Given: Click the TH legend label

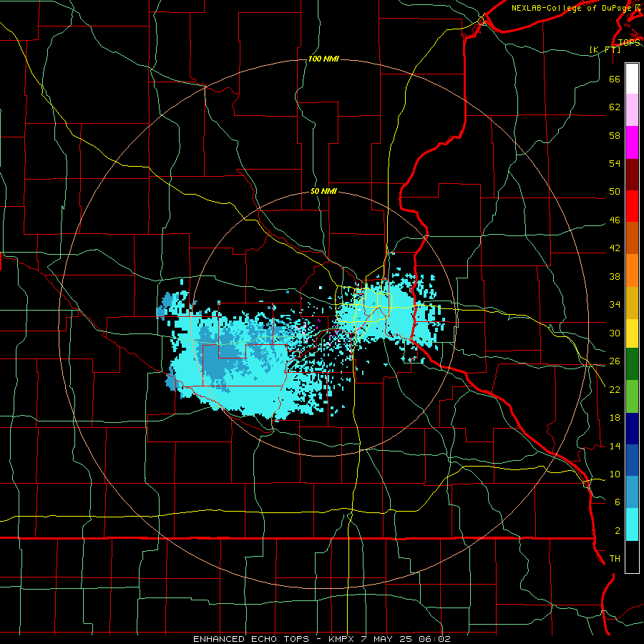Looking at the screenshot, I should 615,558.
